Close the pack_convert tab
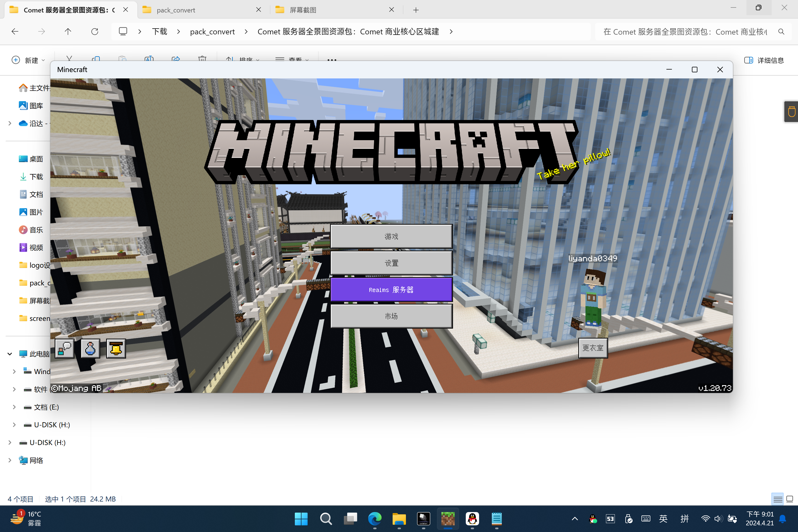The image size is (798, 532). coord(259,9)
